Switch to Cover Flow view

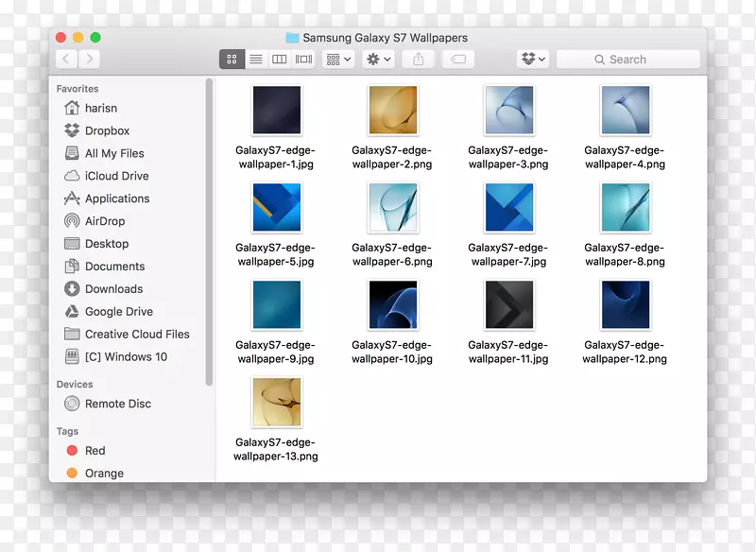(x=303, y=60)
